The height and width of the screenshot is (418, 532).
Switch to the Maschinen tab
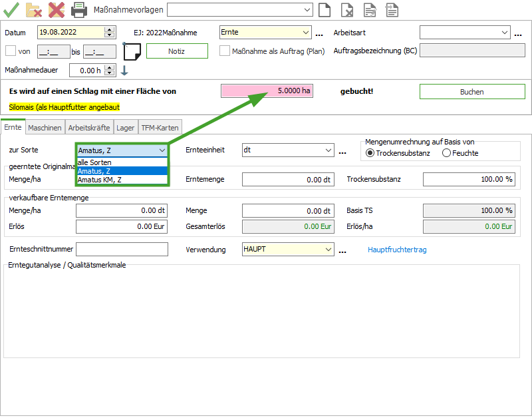[45, 127]
